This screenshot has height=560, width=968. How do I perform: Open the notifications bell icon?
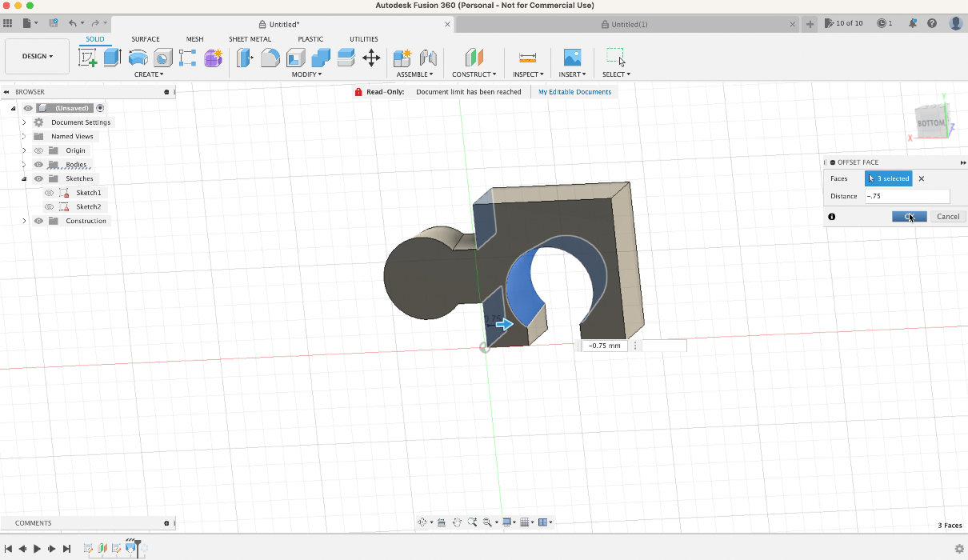(913, 24)
